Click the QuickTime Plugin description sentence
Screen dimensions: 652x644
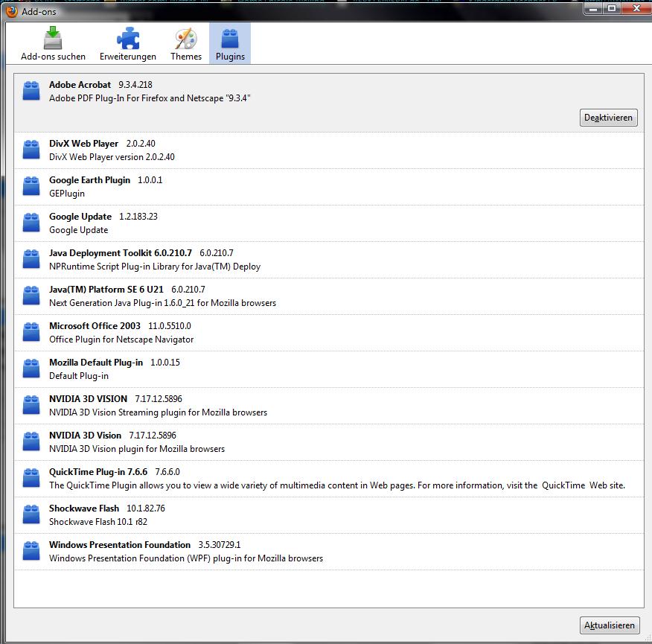tap(337, 485)
